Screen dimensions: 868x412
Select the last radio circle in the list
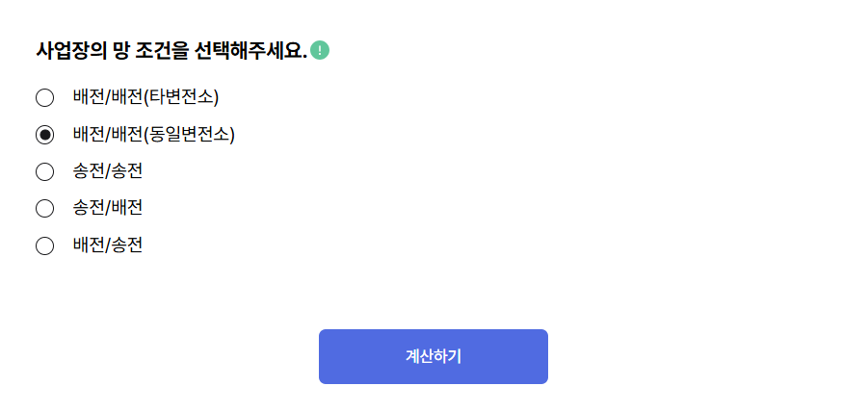click(44, 246)
